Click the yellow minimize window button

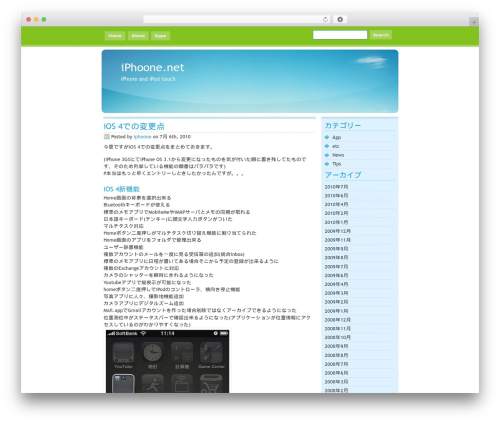[x=36, y=19]
